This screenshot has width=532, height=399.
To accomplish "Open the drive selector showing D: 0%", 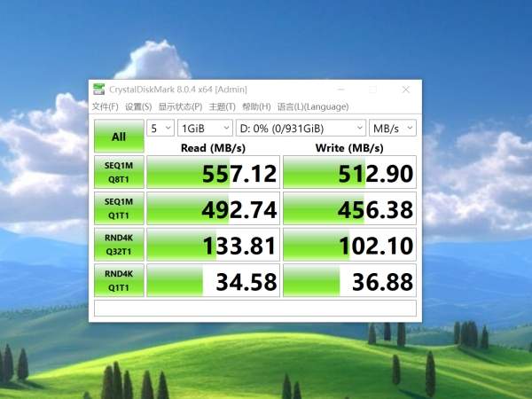I will pyautogui.click(x=301, y=128).
